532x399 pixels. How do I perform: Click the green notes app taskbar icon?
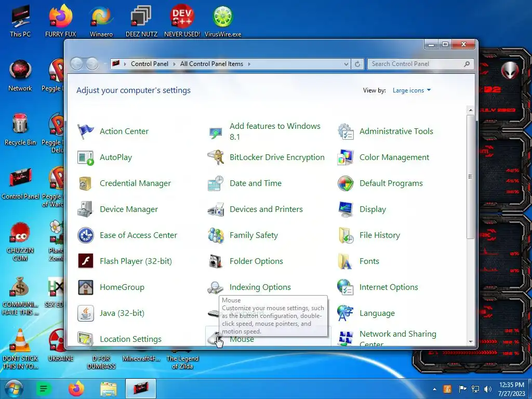click(x=44, y=389)
